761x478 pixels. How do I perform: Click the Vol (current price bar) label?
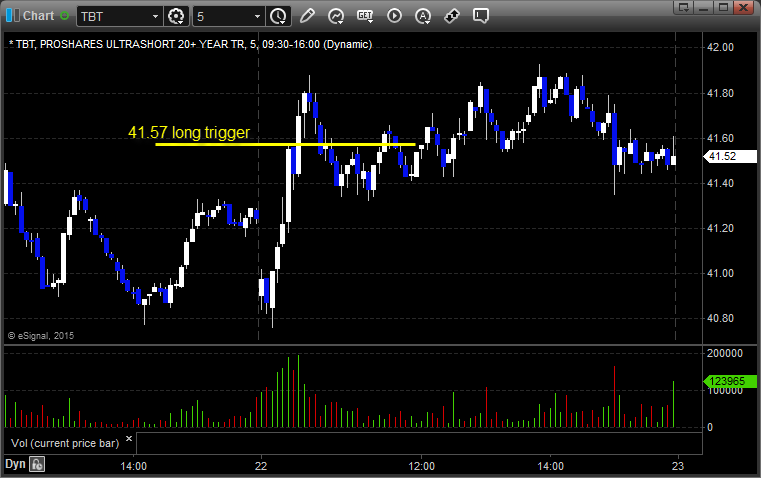coord(65,443)
